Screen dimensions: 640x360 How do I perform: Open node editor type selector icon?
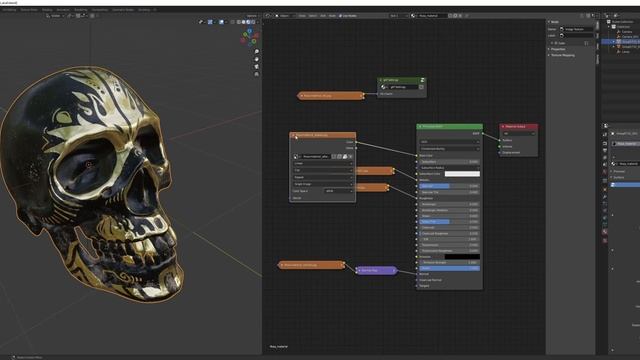click(268, 16)
